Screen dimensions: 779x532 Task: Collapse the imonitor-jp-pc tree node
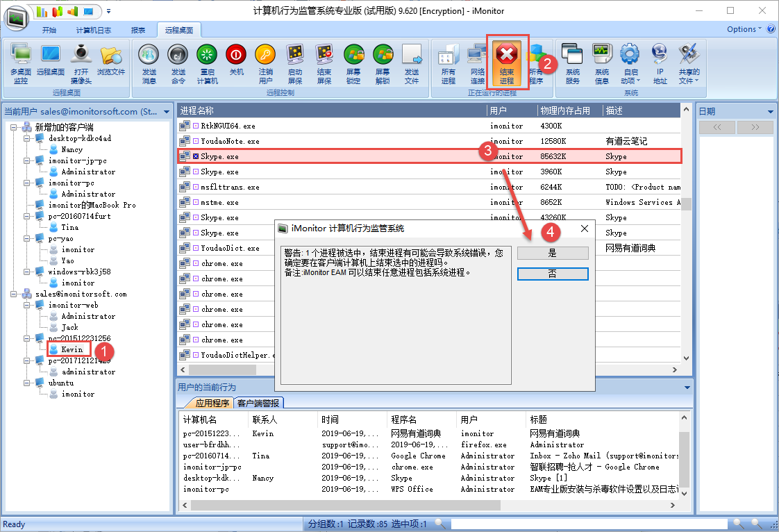coord(26,160)
